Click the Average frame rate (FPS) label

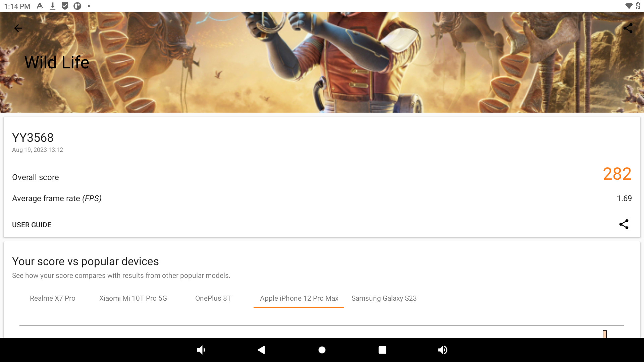[57, 198]
